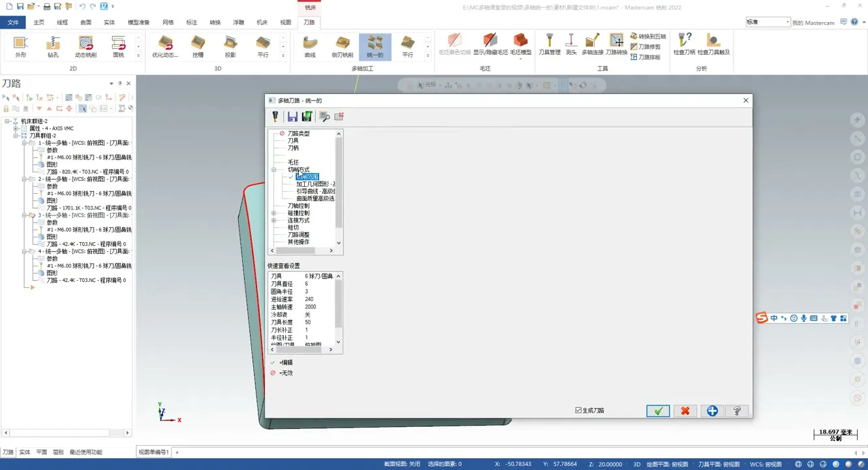Viewport: 868px width, 470px height.
Task: Open the 文件 menu
Action: click(x=13, y=22)
